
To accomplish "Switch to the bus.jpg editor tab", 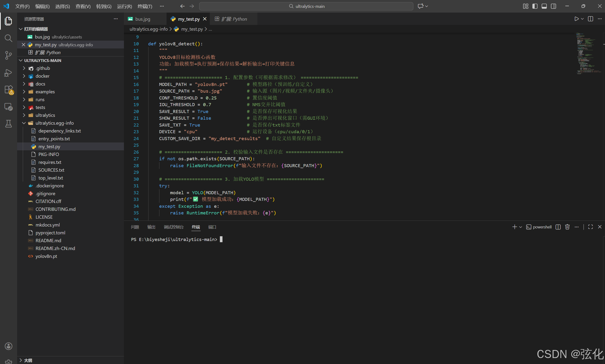I will point(142,19).
